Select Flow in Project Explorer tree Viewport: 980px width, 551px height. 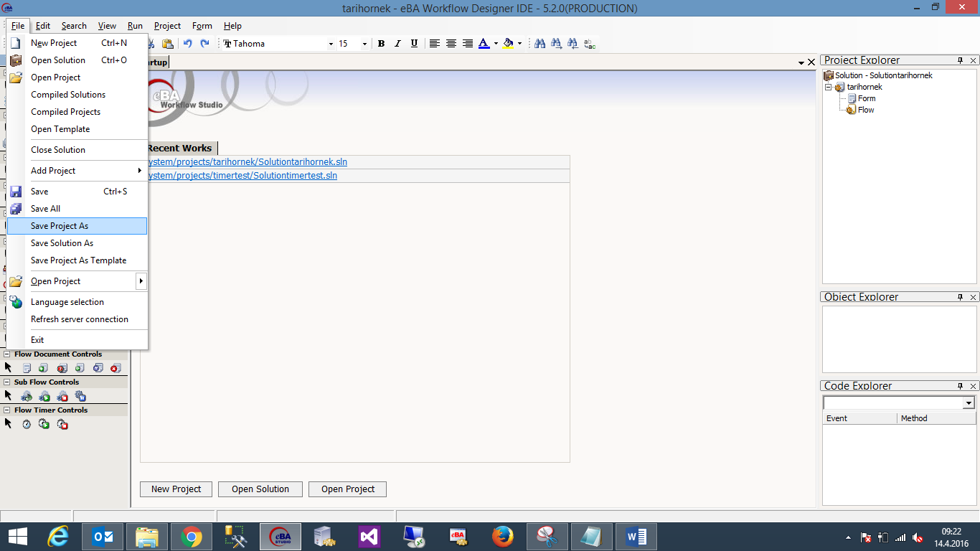click(x=866, y=110)
